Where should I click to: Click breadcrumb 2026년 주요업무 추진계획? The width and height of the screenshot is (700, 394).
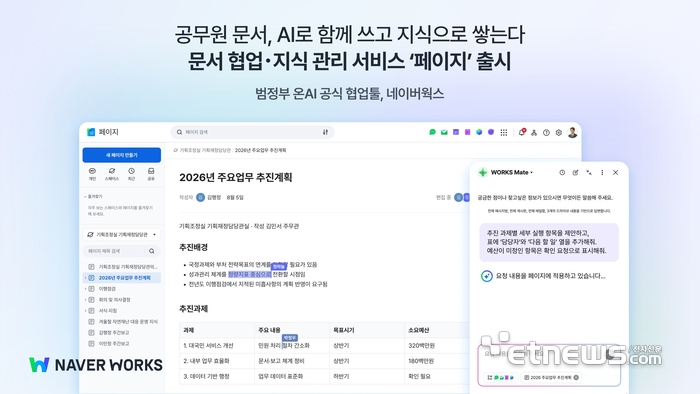(261, 150)
